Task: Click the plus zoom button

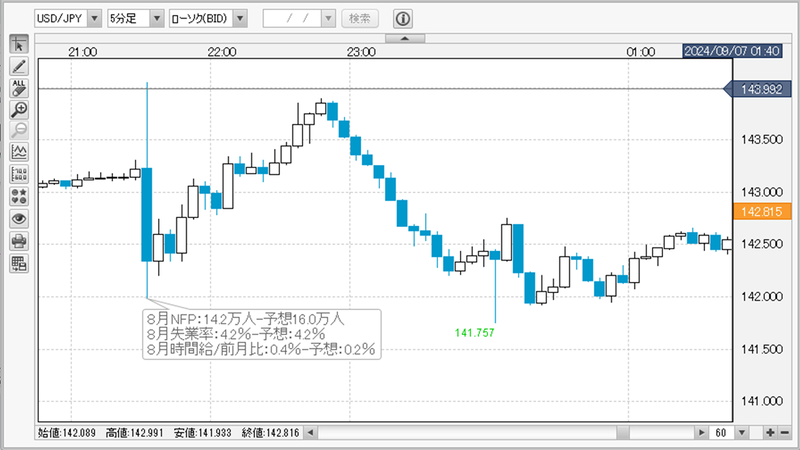Action: (769, 433)
